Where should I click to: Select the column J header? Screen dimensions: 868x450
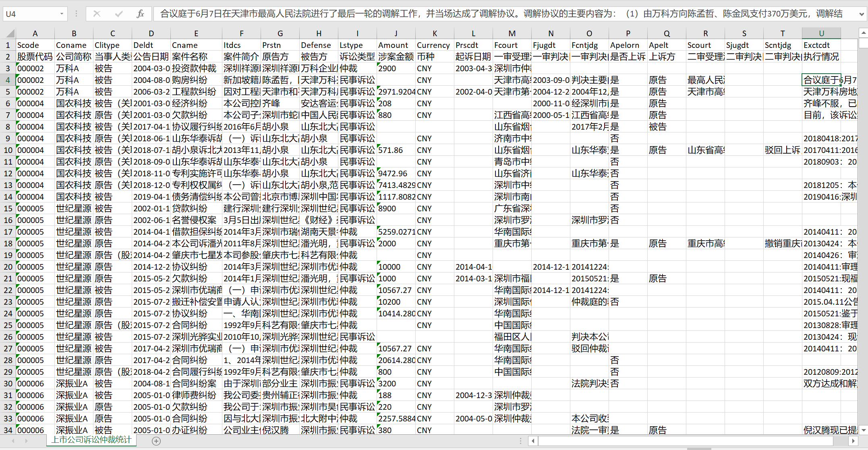pyautogui.click(x=396, y=33)
